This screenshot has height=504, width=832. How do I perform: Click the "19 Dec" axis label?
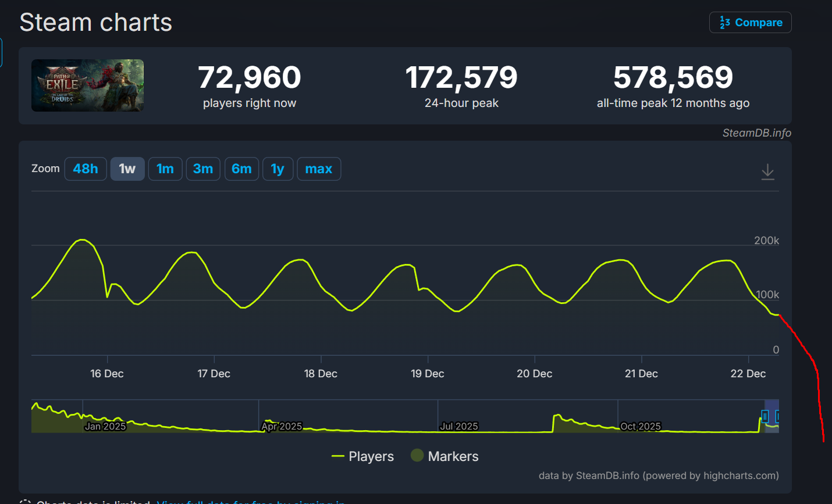point(428,374)
